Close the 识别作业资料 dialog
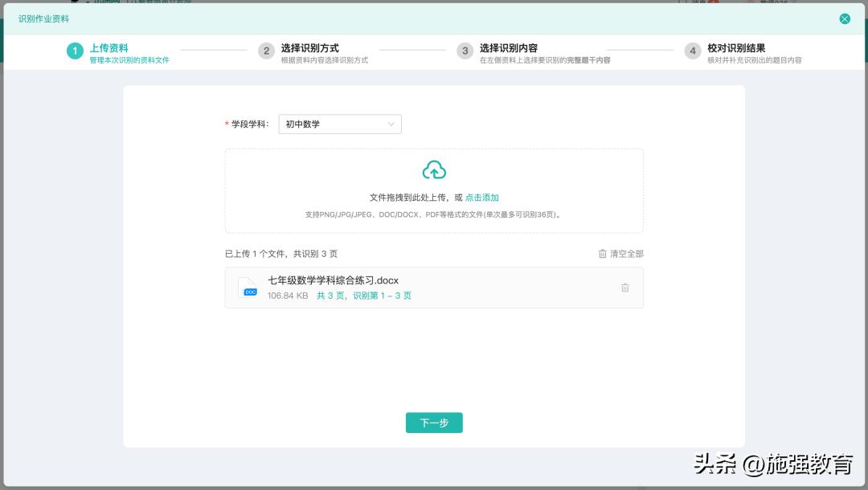Image resolution: width=868 pixels, height=490 pixels. coord(844,18)
